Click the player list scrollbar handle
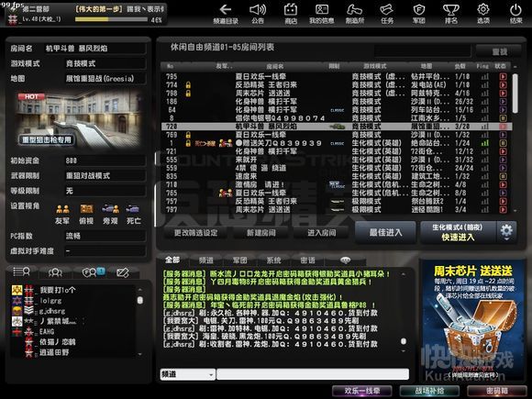The width and height of the screenshot is (532, 399). coord(139,300)
